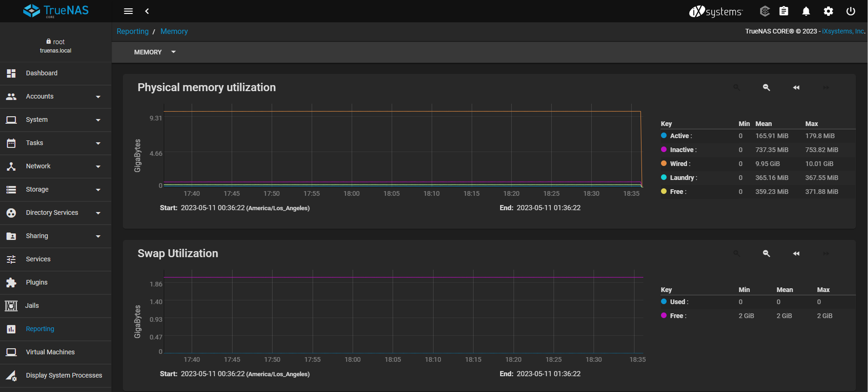This screenshot has width=868, height=392.
Task: Click the Network icon in sidebar
Action: (x=11, y=166)
